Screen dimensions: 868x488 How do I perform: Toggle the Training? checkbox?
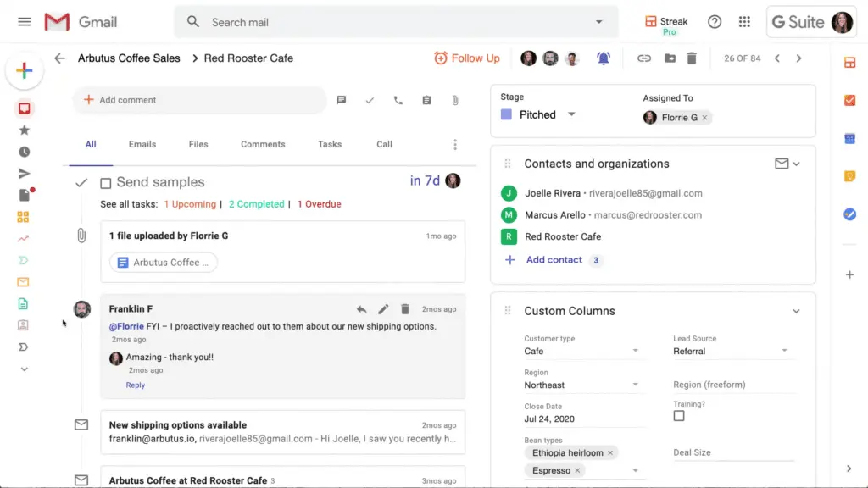point(679,416)
